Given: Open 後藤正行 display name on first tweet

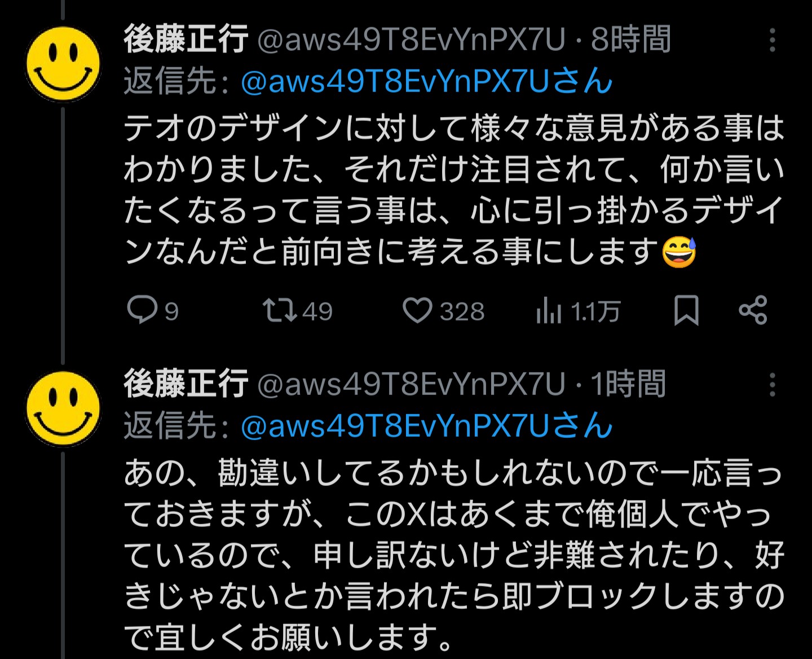Looking at the screenshot, I should coord(186,39).
